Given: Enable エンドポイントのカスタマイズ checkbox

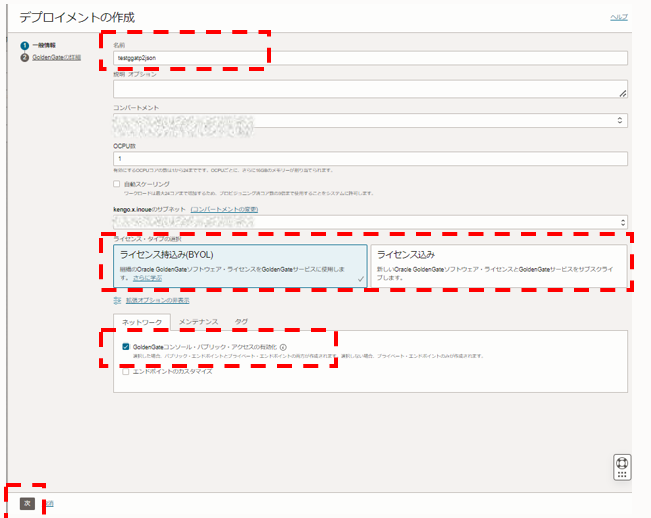Looking at the screenshot, I should coord(126,371).
